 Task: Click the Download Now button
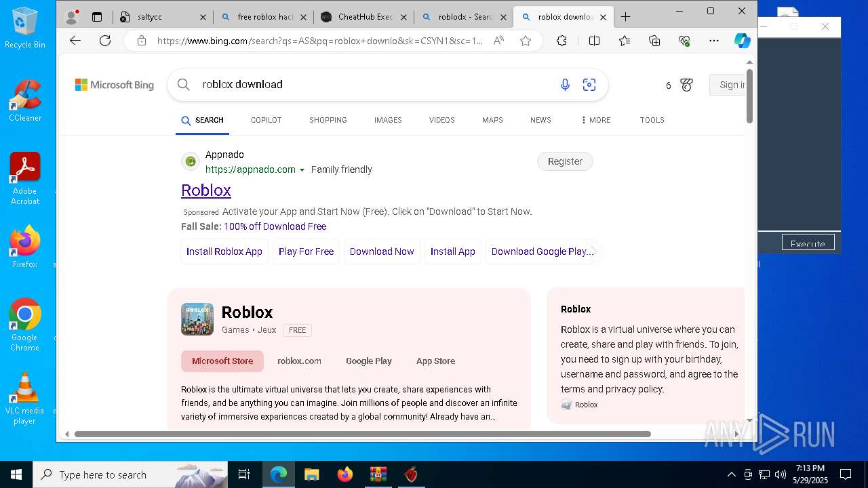pyautogui.click(x=382, y=251)
